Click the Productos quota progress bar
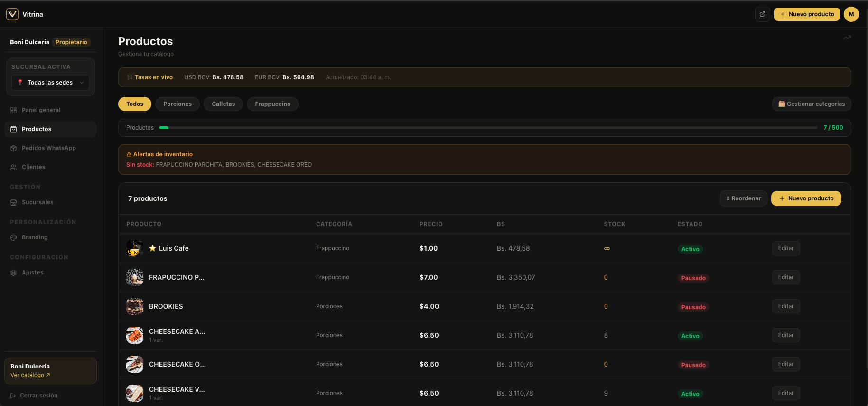Viewport: 868px width, 406px height. coord(488,128)
